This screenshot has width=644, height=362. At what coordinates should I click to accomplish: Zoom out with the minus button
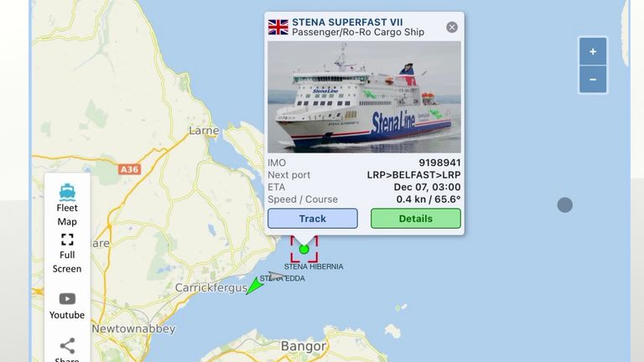coord(593,80)
